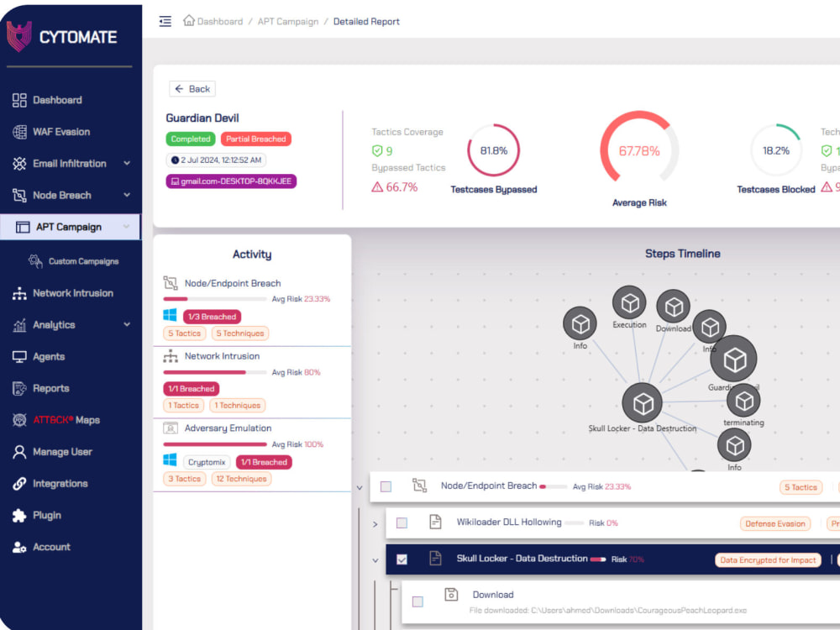The image size is (840, 630).
Task: Click the Data Encrypted for Impact tag
Action: click(768, 560)
